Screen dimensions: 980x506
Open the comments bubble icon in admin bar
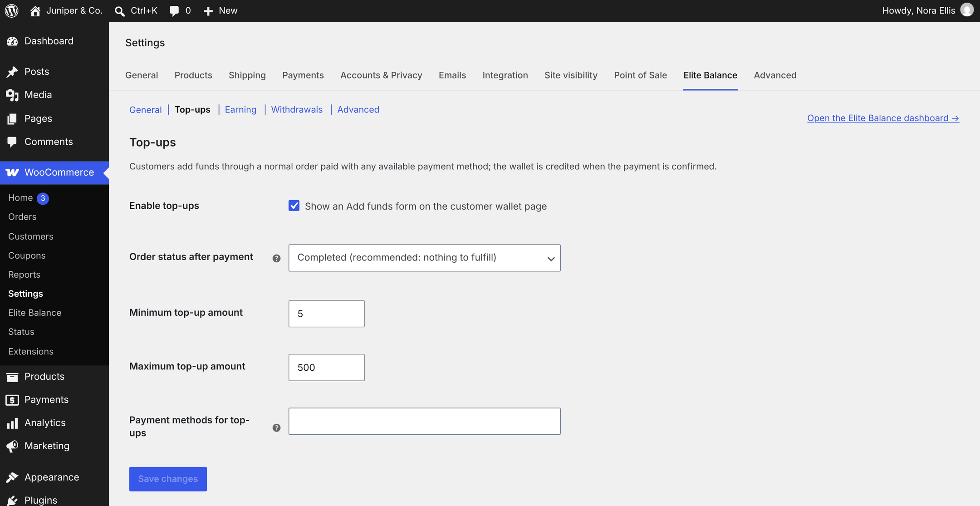174,11
